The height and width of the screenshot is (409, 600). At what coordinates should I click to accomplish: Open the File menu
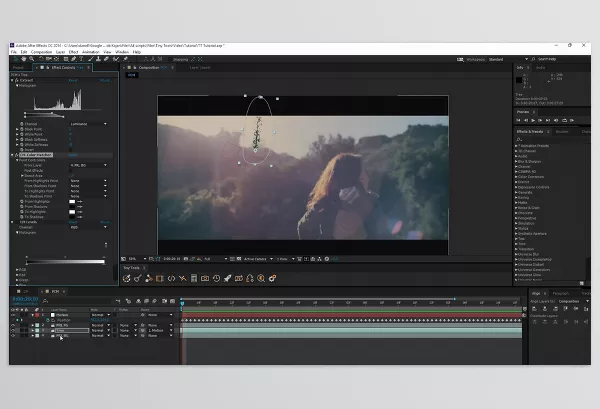13,52
